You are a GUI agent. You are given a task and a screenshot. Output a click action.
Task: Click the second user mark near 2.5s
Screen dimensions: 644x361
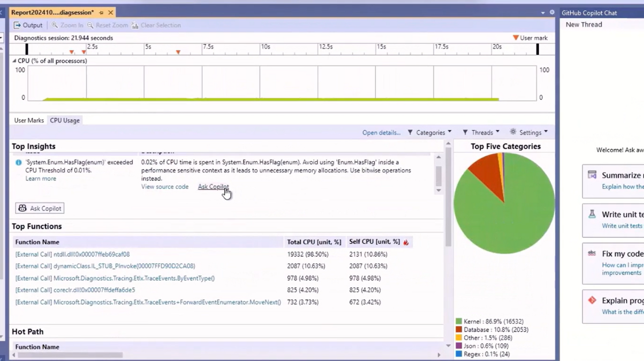[x=84, y=52]
